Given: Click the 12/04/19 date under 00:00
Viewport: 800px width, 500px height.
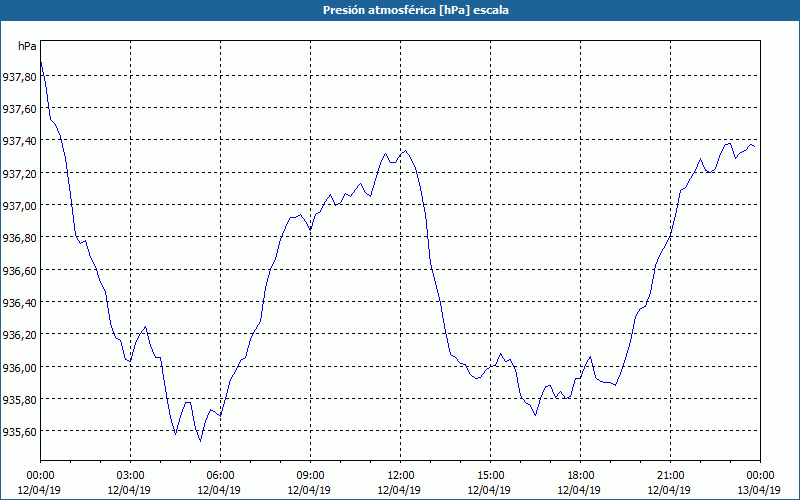Looking at the screenshot, I should (39, 490).
